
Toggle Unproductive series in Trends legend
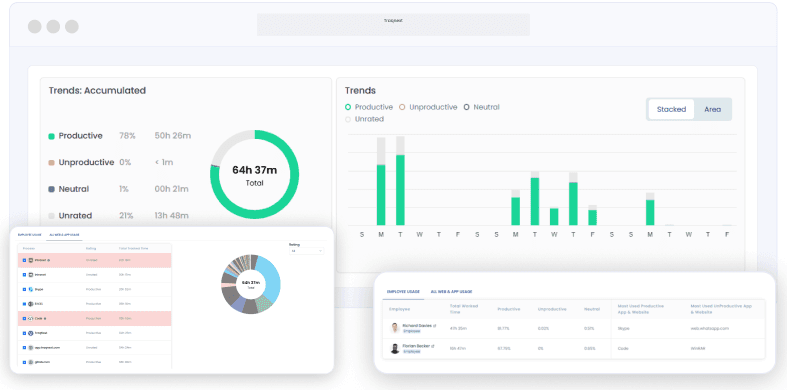pyautogui.click(x=428, y=107)
